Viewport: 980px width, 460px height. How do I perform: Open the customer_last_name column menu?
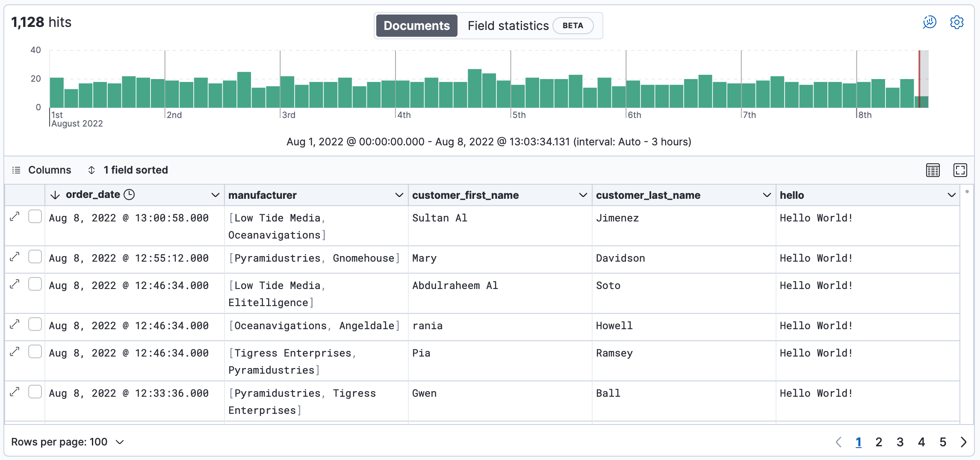765,195
